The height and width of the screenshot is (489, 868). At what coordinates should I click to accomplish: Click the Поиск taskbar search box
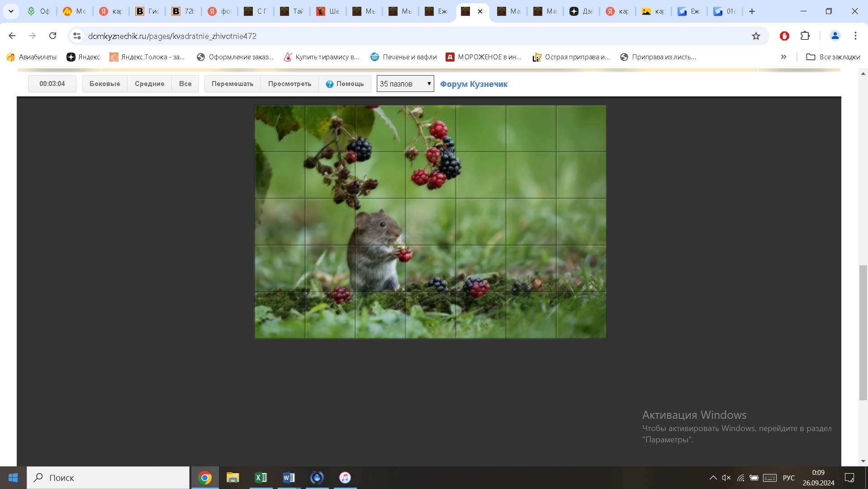point(108,478)
